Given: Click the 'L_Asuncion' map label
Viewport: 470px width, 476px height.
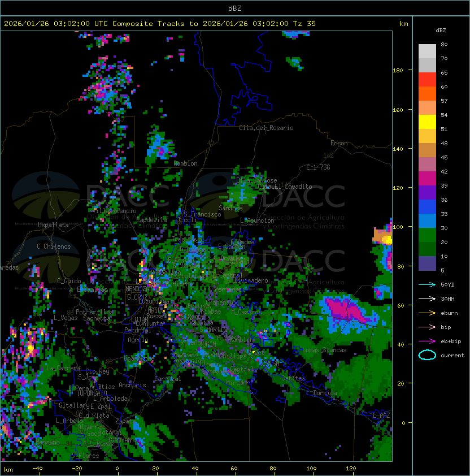Looking at the screenshot, I should point(257,220).
